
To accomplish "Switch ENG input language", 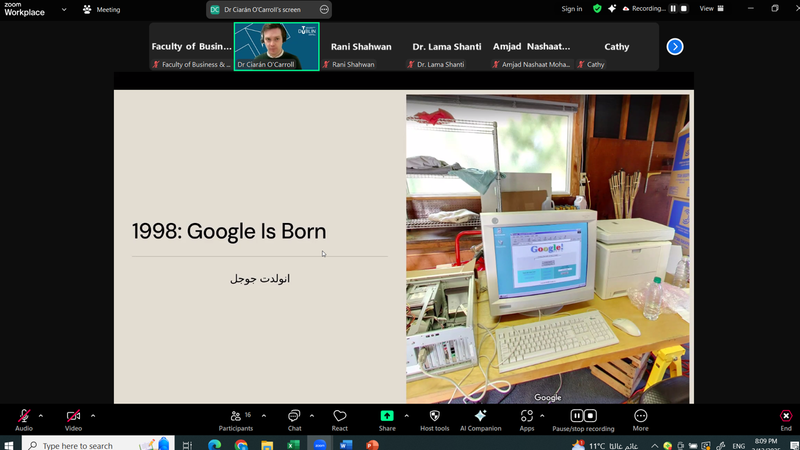I will coord(738,446).
